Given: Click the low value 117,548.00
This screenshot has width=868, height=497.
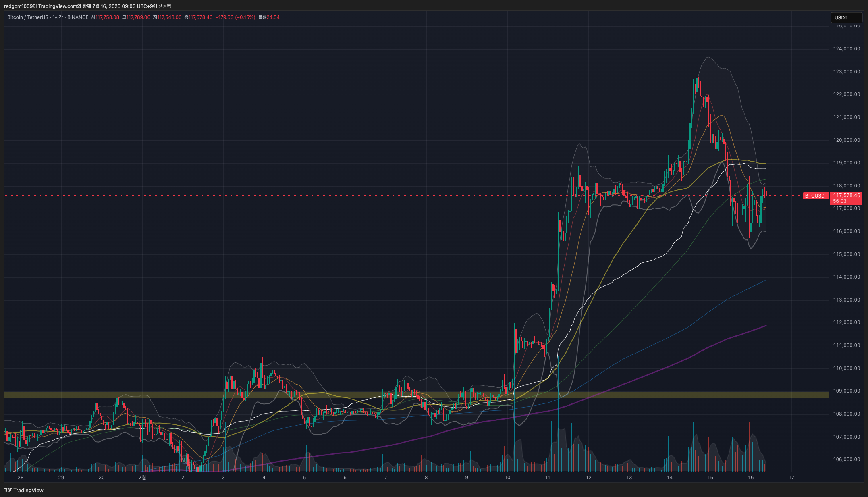Looking at the screenshot, I should (169, 17).
